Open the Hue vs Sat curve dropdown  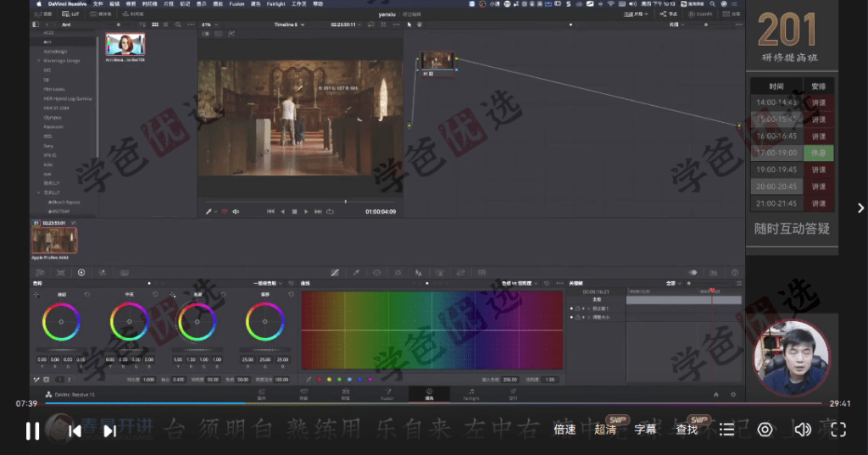click(x=520, y=283)
